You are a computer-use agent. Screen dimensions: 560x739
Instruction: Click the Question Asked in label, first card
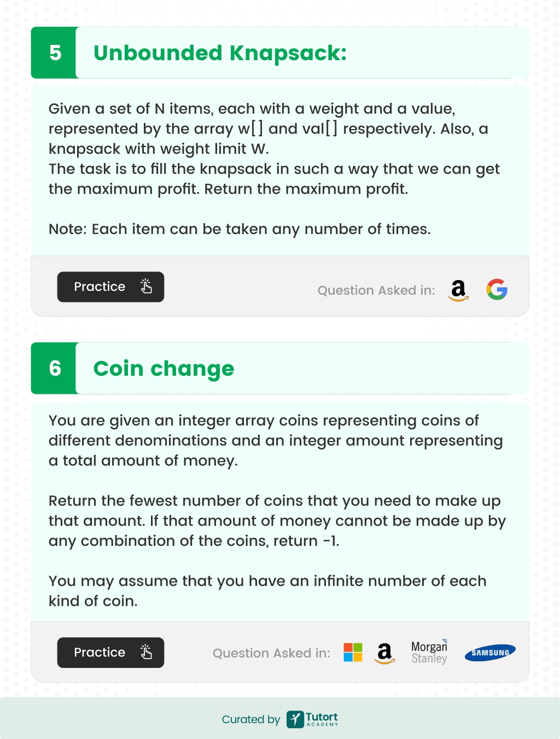point(376,290)
